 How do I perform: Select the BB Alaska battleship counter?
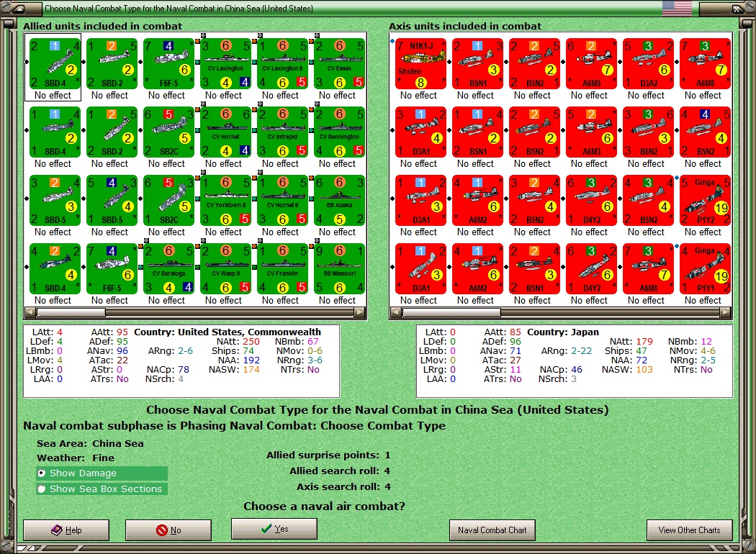coord(339,201)
